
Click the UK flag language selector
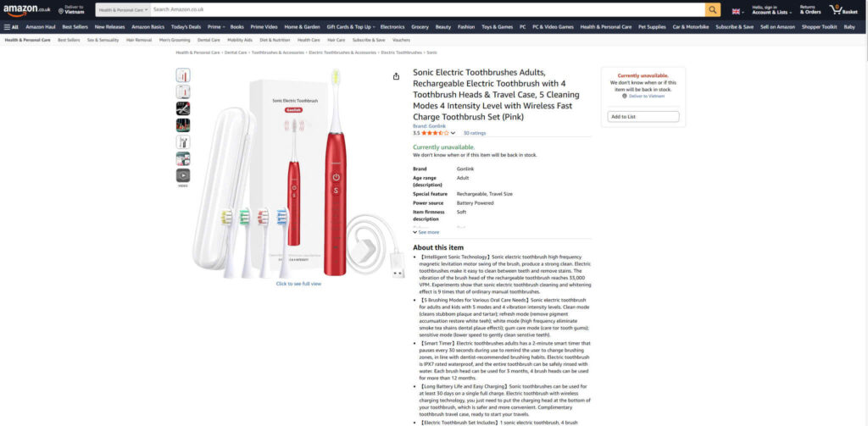tap(738, 11)
